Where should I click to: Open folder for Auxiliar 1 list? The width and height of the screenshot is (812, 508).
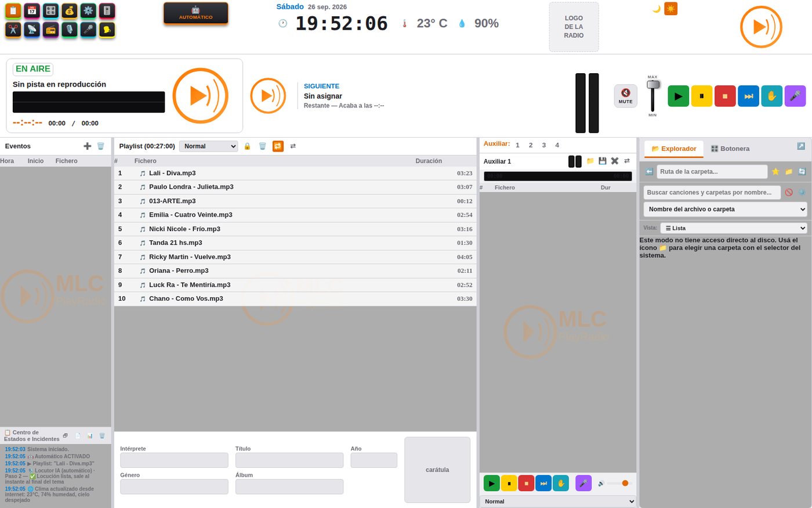[590, 161]
